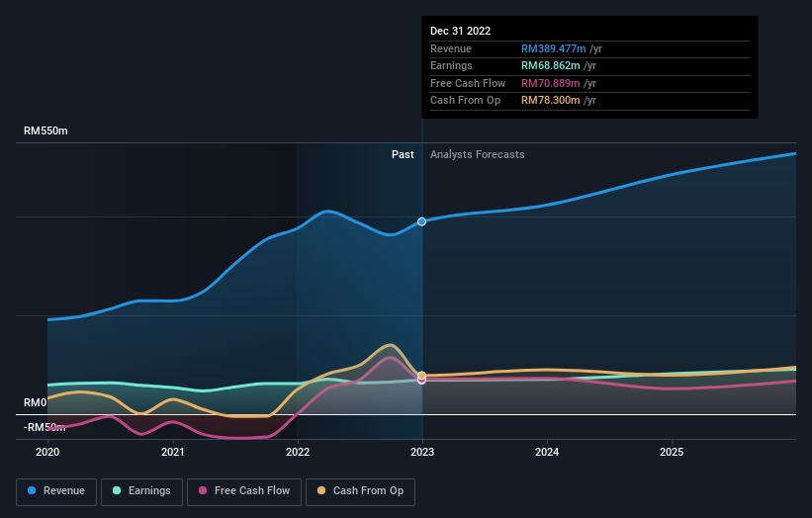The image size is (812, 518).
Task: Click the Cash From Op label in tooltip
Action: click(x=465, y=101)
